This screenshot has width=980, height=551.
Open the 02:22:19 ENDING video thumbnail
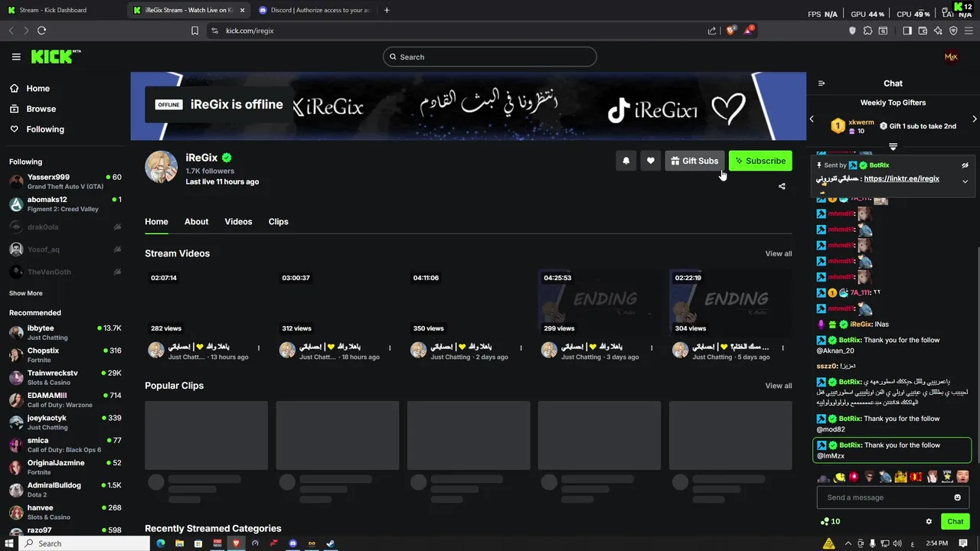tap(730, 302)
